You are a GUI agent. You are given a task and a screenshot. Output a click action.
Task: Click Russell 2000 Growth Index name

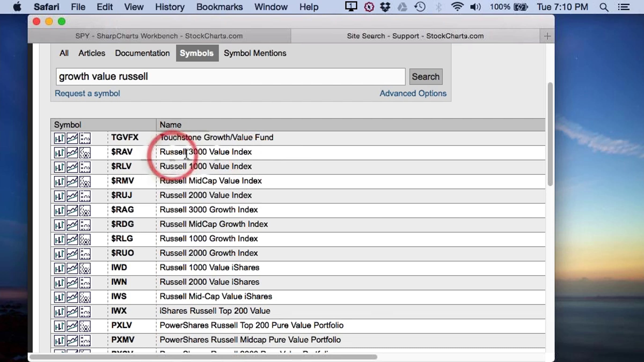point(208,253)
